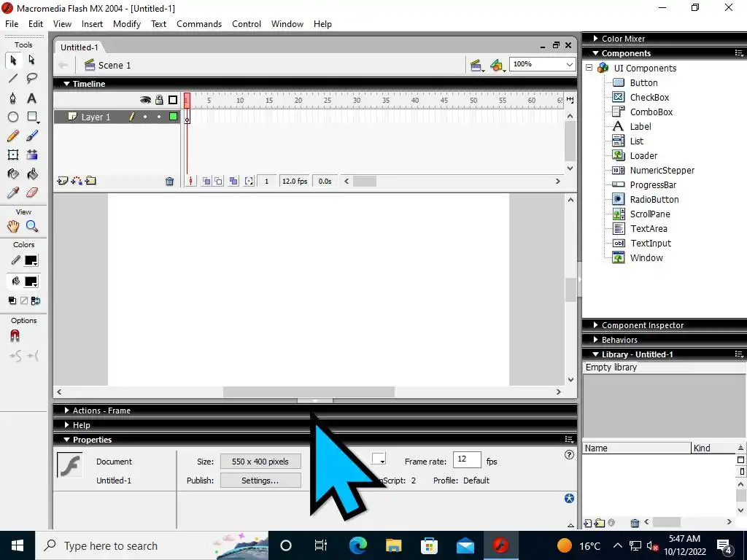Click the Frame rate input field

pyautogui.click(x=467, y=459)
